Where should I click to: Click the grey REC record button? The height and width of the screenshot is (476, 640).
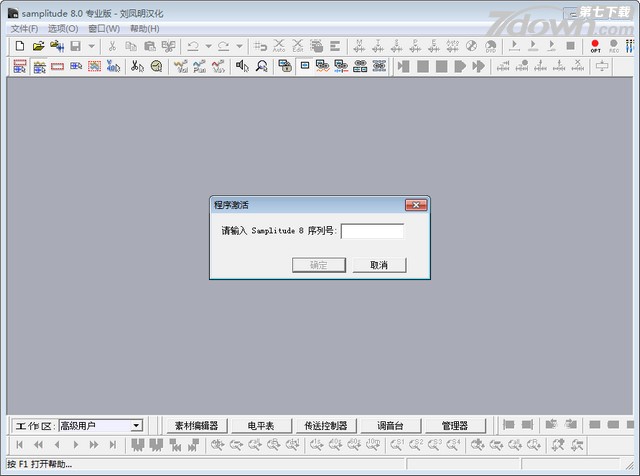tap(613, 46)
